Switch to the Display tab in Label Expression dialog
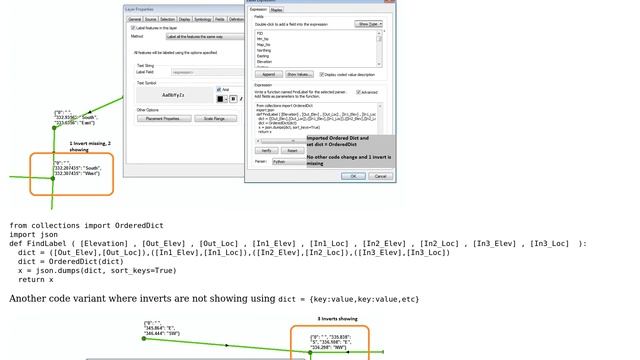The width and height of the screenshot is (640, 360). click(x=276, y=10)
